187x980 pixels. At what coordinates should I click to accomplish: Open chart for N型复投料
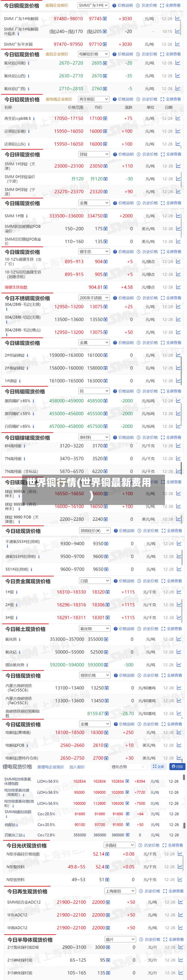(180, 866)
